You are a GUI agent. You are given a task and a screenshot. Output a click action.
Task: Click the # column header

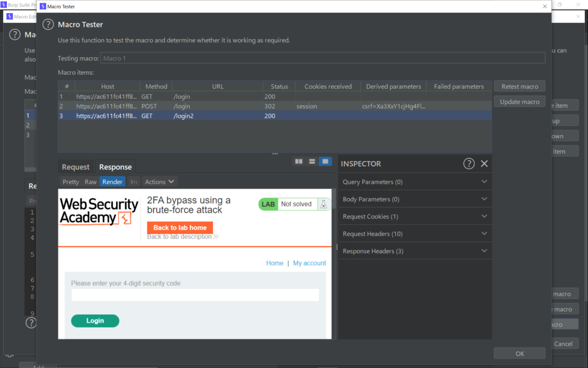point(67,86)
